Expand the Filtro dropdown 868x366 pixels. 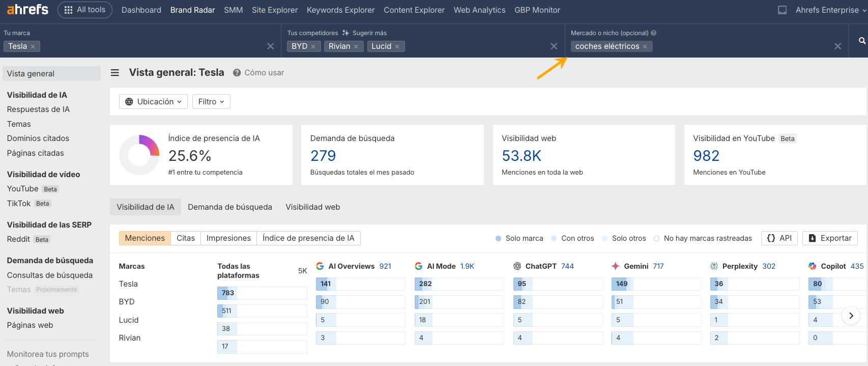click(x=211, y=102)
